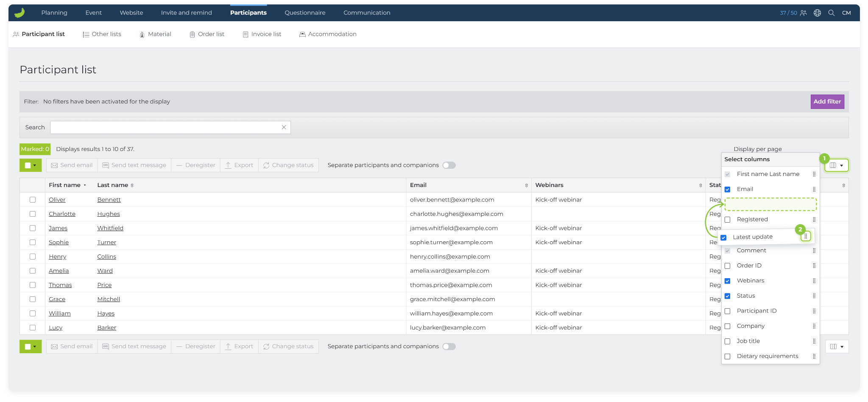Clear the search field with the X icon
This screenshot has height=402, width=868.
click(x=284, y=127)
